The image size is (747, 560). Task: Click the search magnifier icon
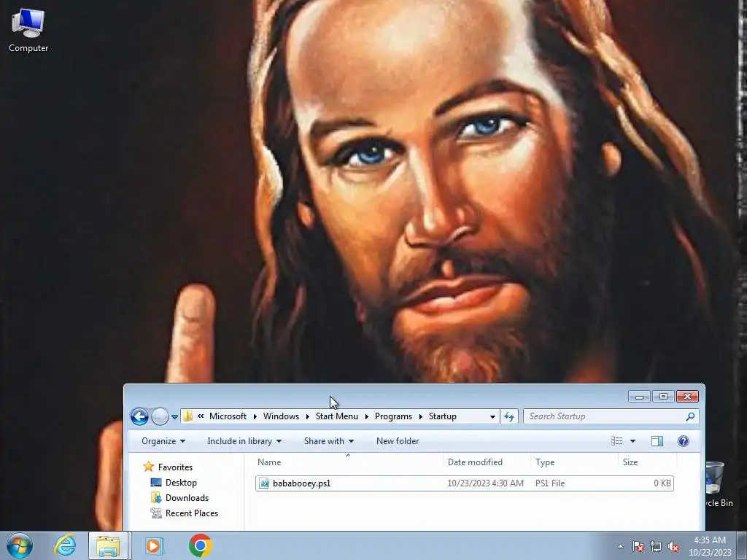coord(690,416)
